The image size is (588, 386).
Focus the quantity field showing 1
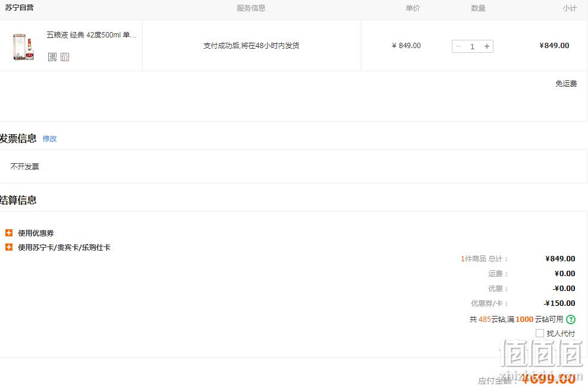473,46
